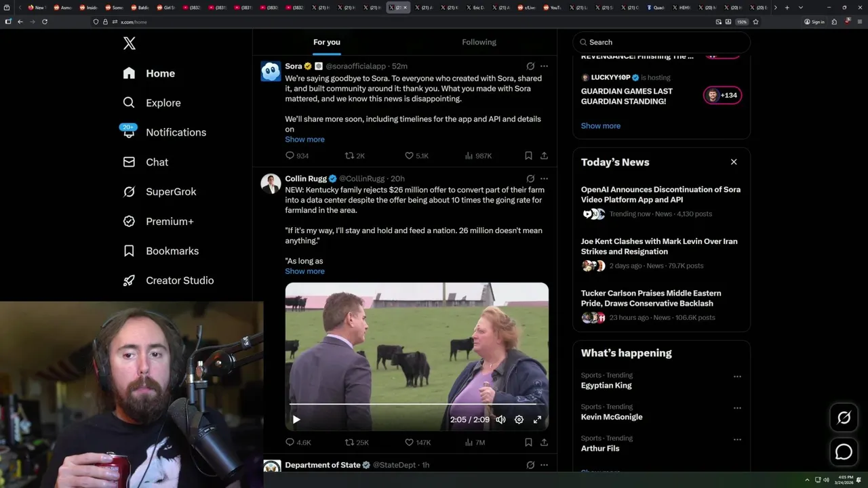
Task: Like the Sora post (5.1K)
Action: point(416,156)
